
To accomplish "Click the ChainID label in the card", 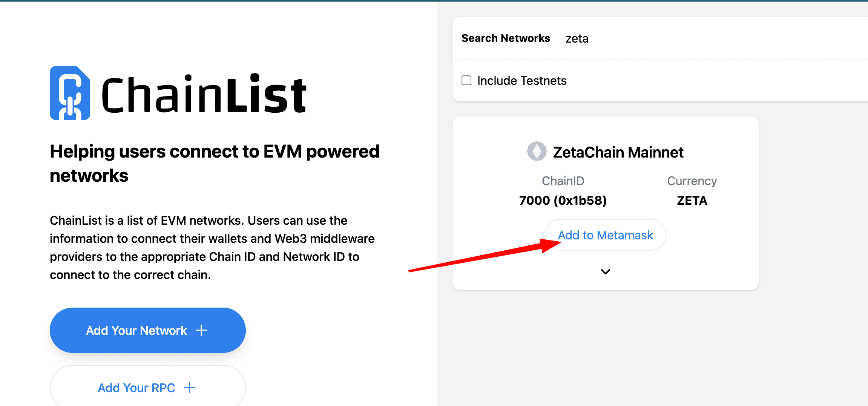I will click(x=563, y=181).
